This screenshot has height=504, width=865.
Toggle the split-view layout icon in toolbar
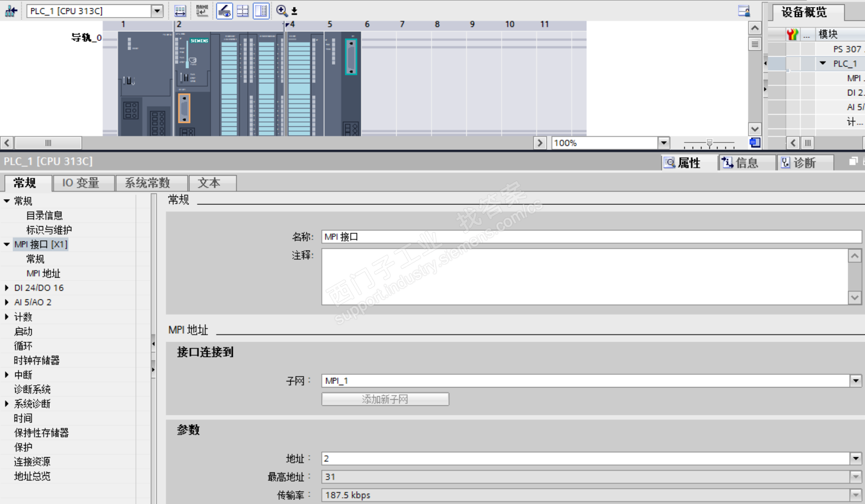click(261, 11)
